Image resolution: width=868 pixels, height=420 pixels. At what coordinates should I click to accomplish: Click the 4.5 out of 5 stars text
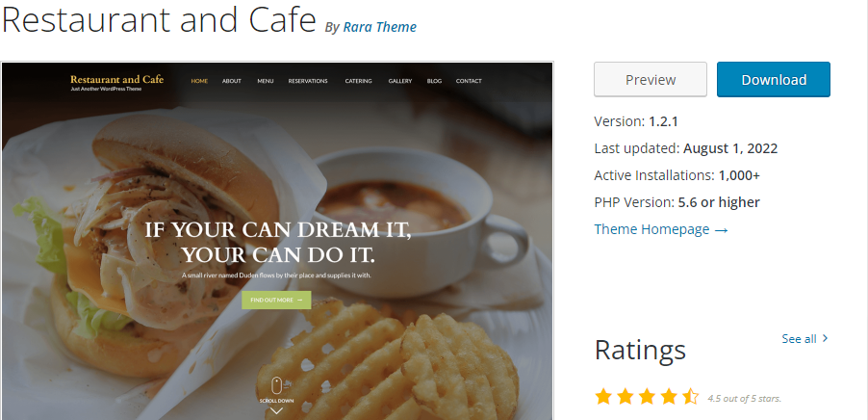[x=744, y=398]
